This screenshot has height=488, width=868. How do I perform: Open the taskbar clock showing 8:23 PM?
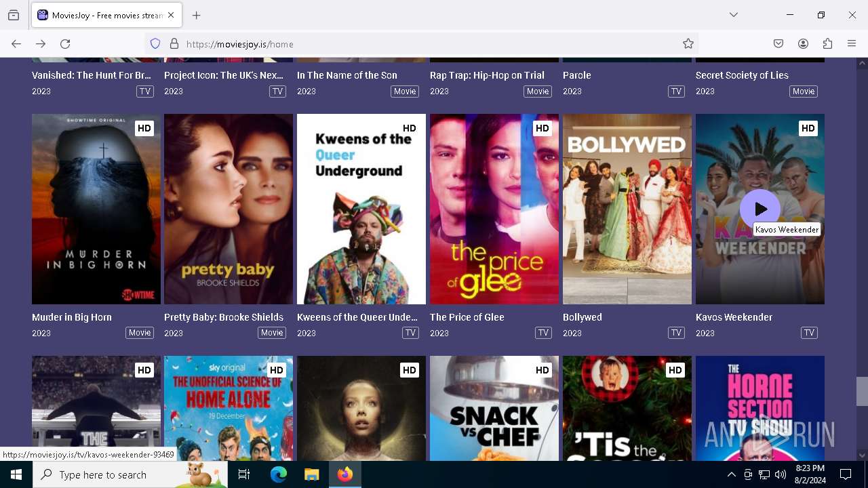coord(810,474)
